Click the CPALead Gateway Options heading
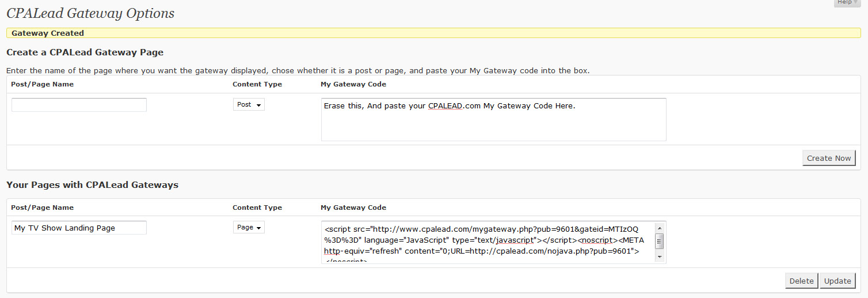 tap(90, 13)
